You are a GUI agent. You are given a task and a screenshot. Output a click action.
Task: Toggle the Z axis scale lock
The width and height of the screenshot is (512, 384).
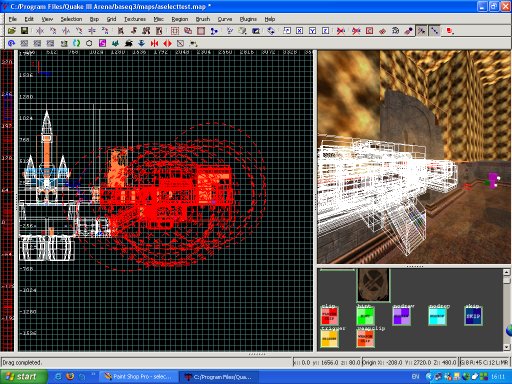pos(325,31)
